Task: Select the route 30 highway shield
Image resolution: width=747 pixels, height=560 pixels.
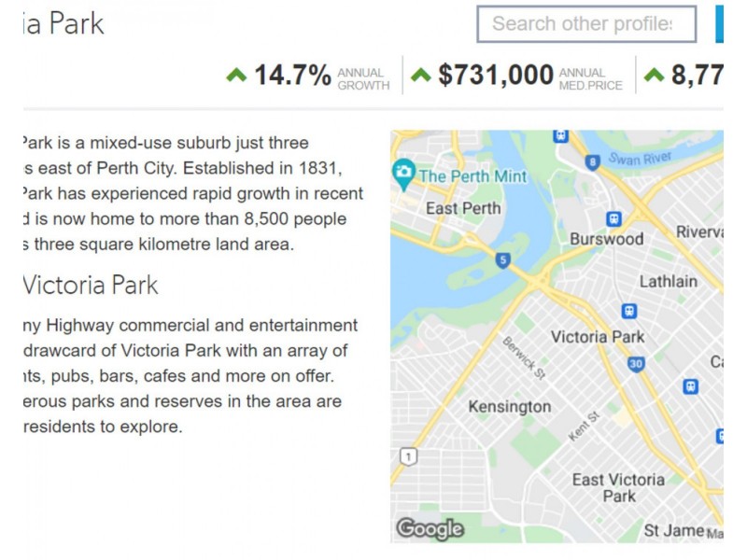Action: 636,364
